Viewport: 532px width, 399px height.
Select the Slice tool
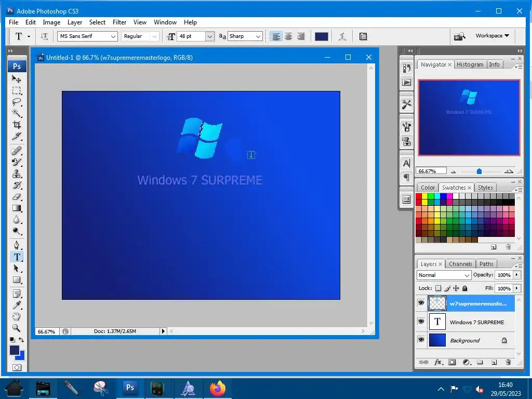17,136
